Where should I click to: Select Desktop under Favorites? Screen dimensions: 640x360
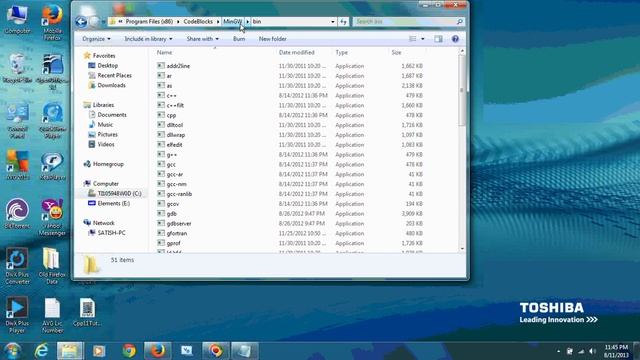point(107,66)
